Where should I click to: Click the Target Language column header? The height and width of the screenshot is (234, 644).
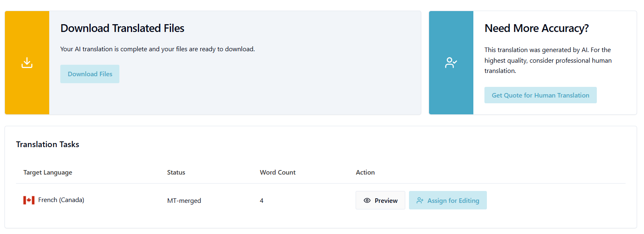pyautogui.click(x=48, y=173)
